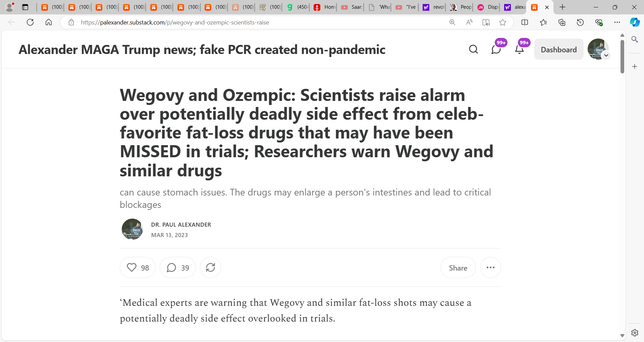Open the browser profile icon
This screenshot has width=644, height=342.
(10, 7)
